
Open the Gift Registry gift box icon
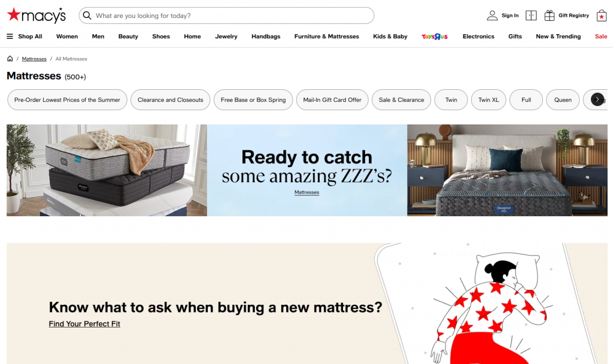[x=550, y=15]
